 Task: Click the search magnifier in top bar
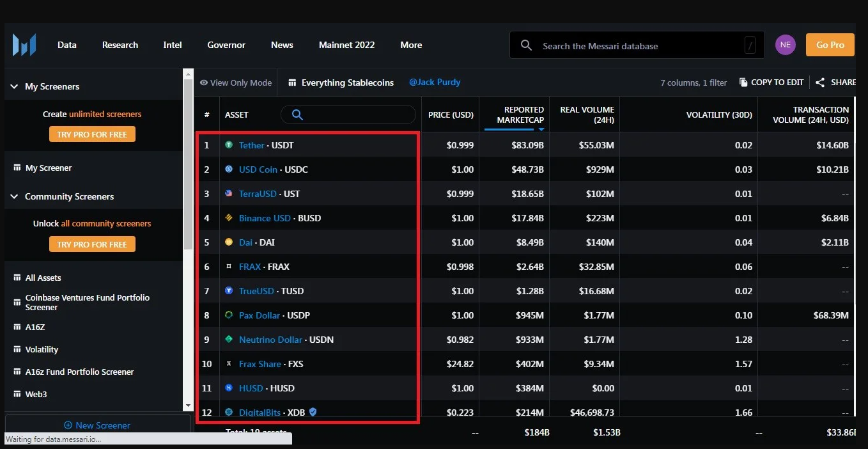pos(526,45)
